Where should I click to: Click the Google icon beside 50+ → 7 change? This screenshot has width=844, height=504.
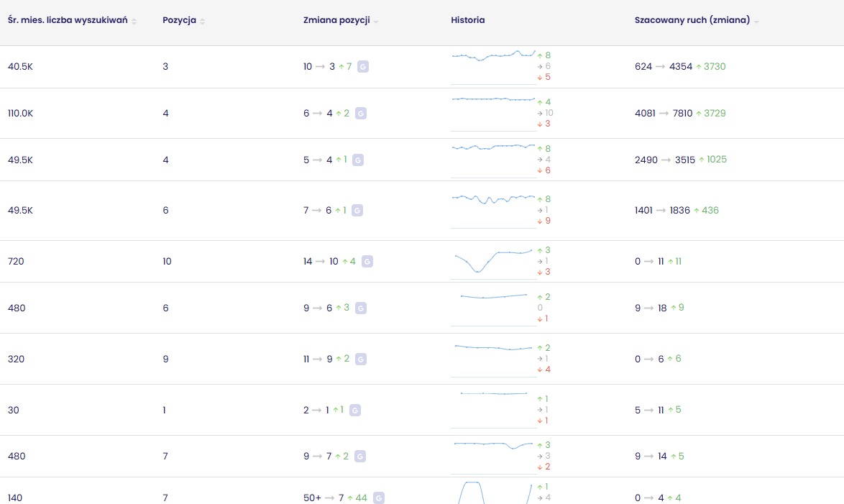click(x=379, y=498)
